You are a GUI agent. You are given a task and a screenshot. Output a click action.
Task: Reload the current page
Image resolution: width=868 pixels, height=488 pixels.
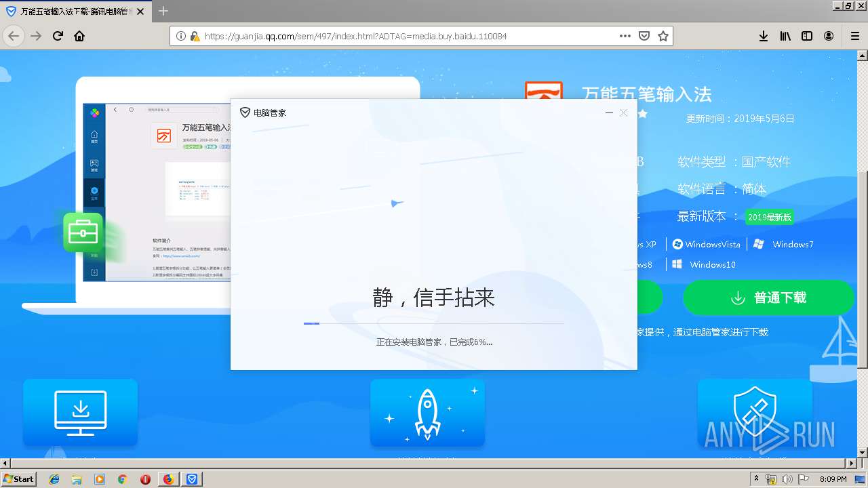(x=58, y=36)
